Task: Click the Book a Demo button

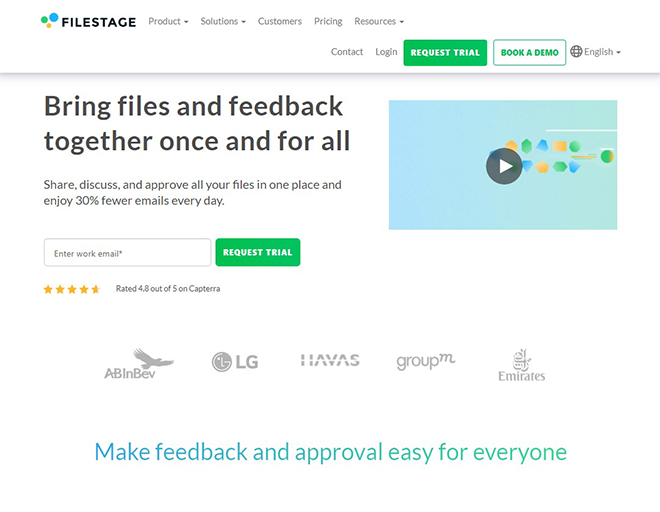Action: click(530, 53)
